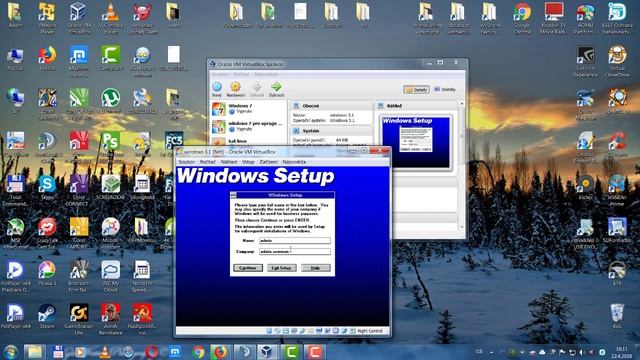Open the Virtual CloneDrive desktop shortcut

pyautogui.click(x=617, y=61)
